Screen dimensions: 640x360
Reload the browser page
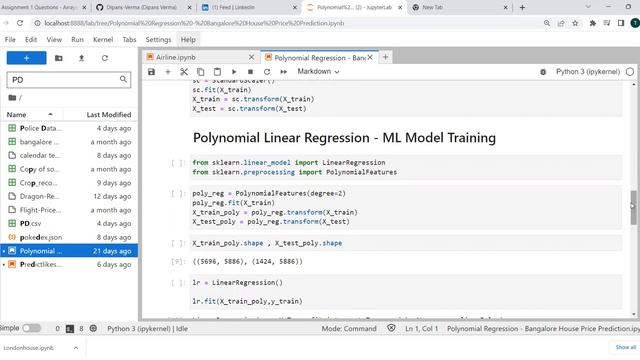pyautogui.click(x=20, y=23)
